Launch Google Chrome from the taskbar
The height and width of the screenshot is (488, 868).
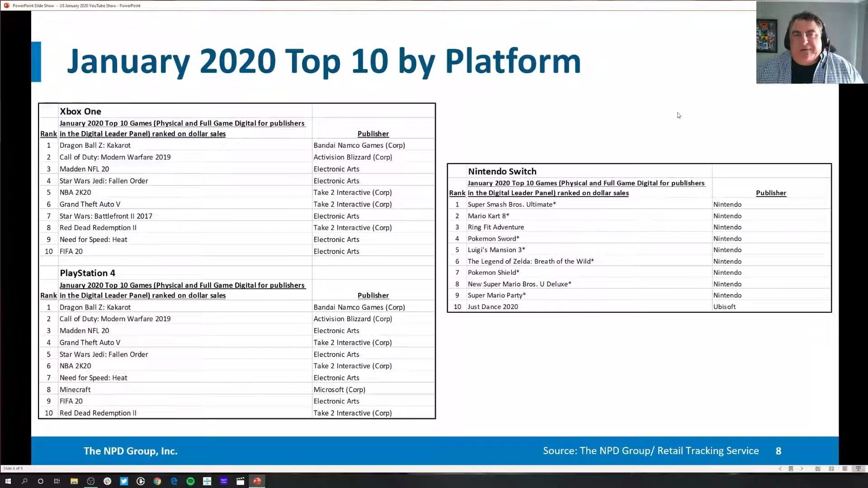click(x=157, y=481)
